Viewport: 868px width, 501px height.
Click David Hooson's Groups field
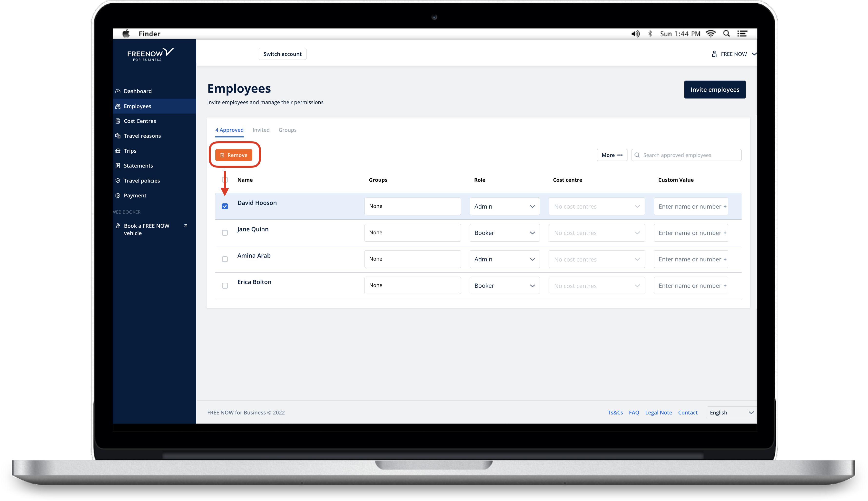413,206
